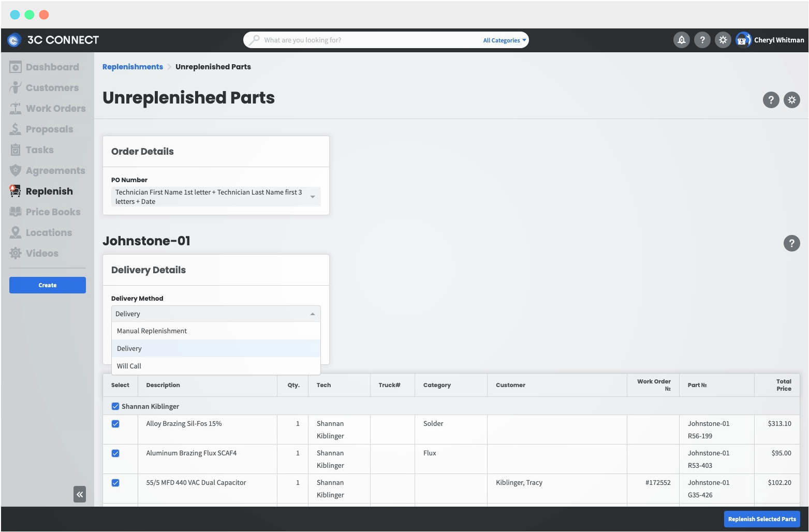Click the Locations pin icon
809x532 pixels.
[x=16, y=232]
